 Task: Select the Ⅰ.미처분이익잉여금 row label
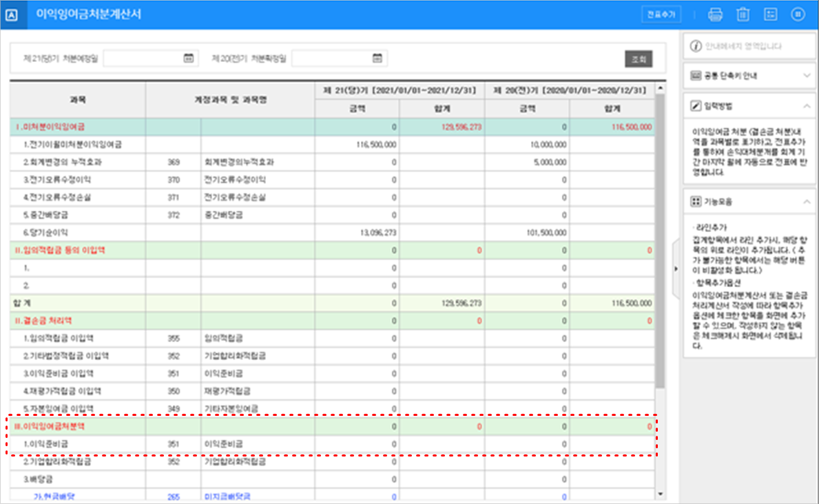pyautogui.click(x=50, y=127)
